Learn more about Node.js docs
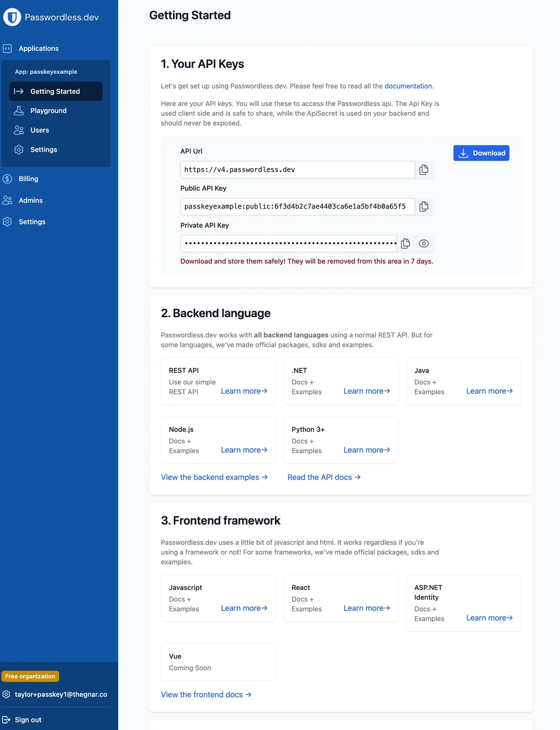Viewport: 560px width, 730px height. click(244, 450)
